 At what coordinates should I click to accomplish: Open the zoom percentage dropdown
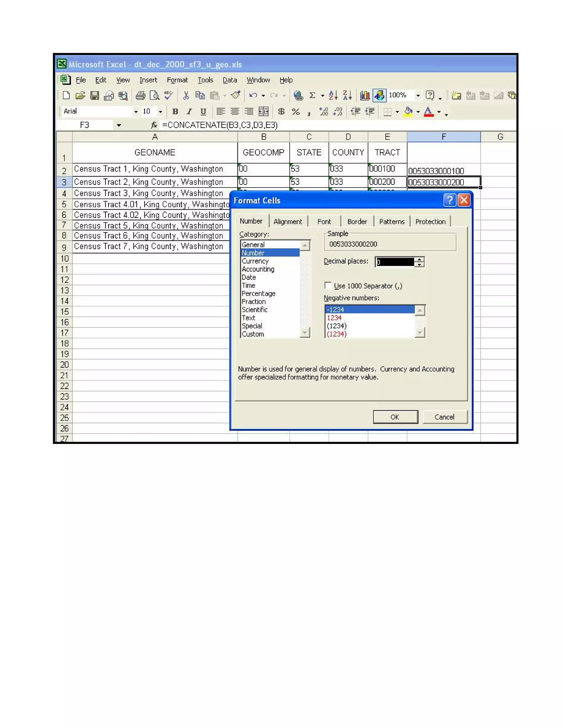[418, 96]
